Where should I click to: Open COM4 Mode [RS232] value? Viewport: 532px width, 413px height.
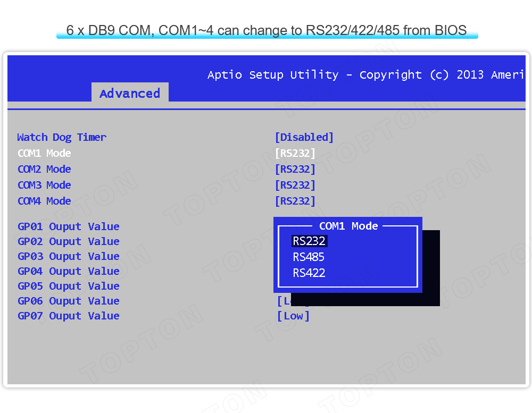pos(295,201)
